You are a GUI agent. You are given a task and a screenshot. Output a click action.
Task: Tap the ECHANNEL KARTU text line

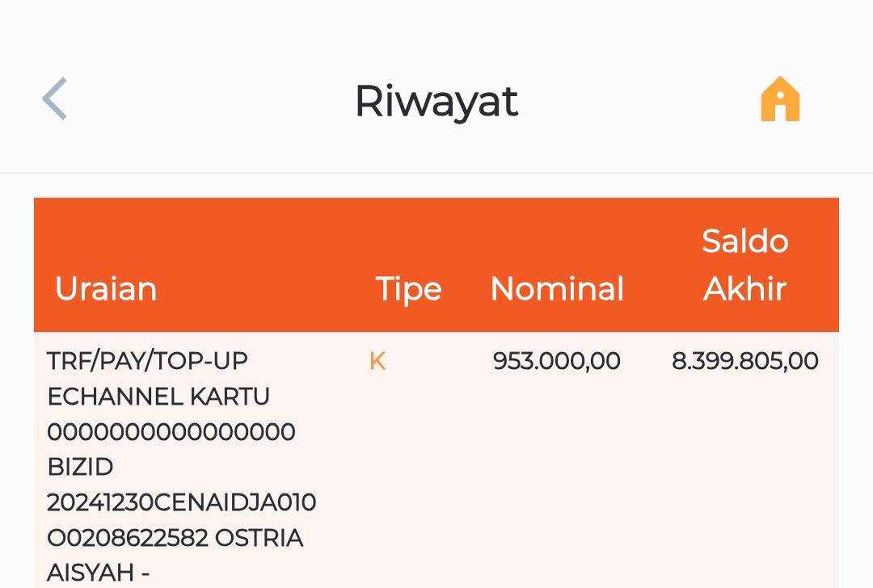[158, 397]
